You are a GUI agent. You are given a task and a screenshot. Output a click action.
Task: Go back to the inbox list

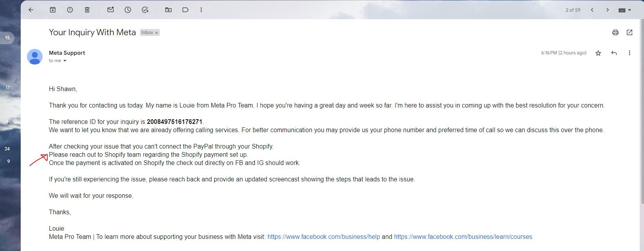31,10
